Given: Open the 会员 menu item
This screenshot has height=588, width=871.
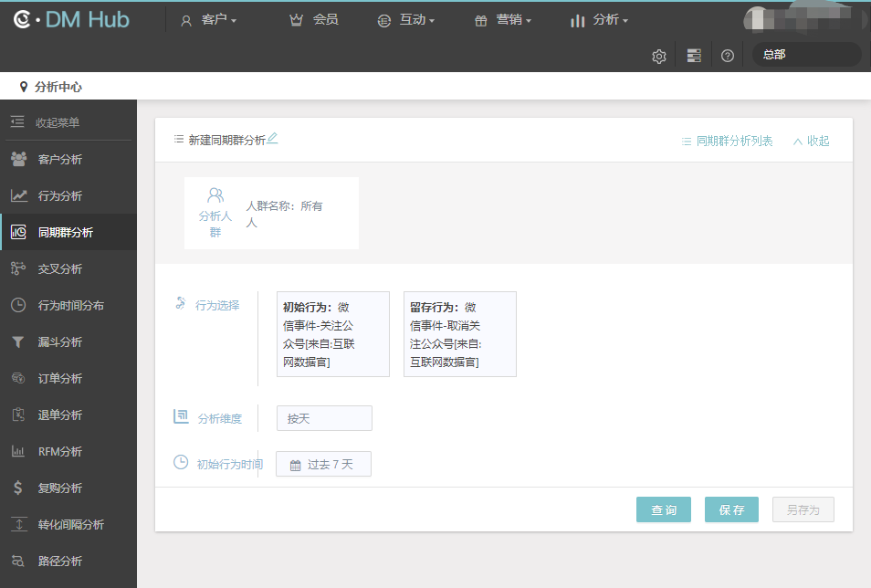Looking at the screenshot, I should coord(314,20).
